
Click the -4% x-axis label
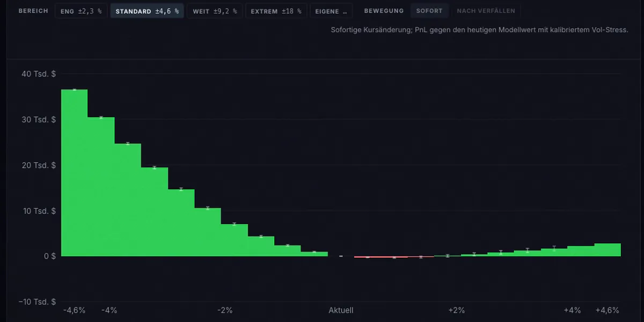pyautogui.click(x=109, y=310)
